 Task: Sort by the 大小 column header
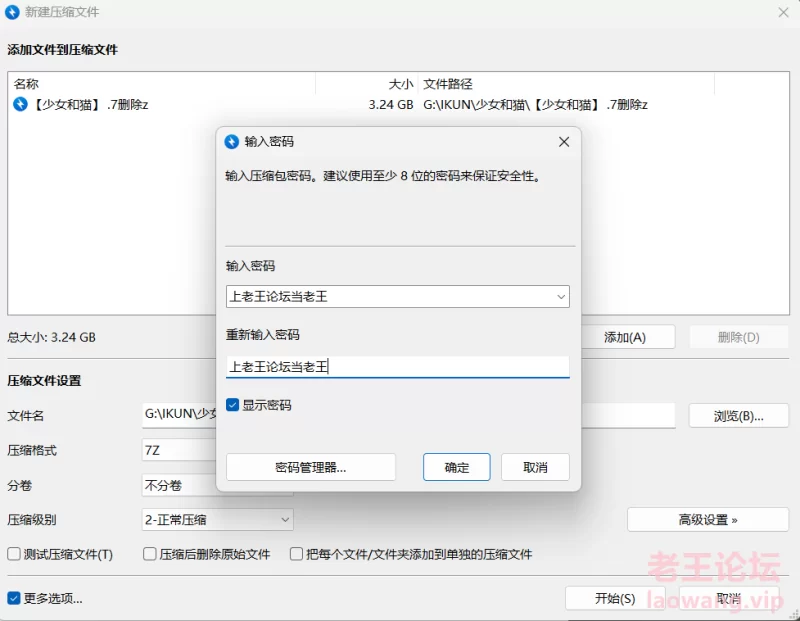point(367,84)
